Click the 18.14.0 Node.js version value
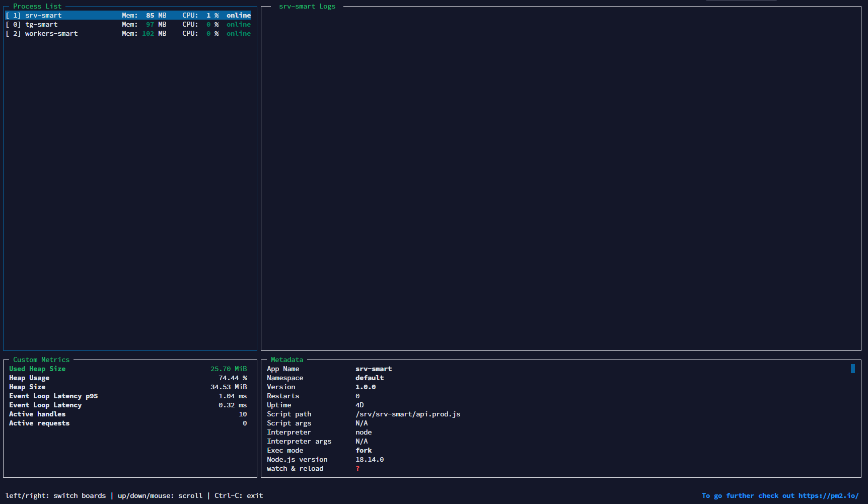The image size is (868, 504). coord(370,460)
